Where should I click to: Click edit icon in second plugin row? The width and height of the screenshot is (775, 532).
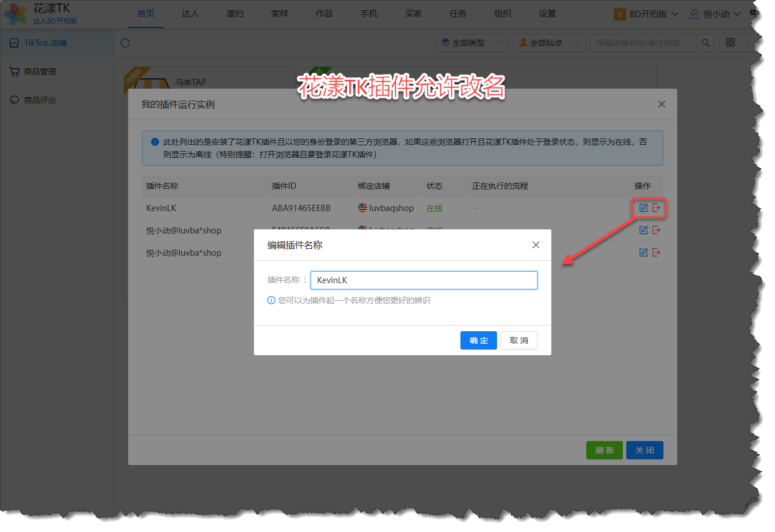(x=643, y=230)
